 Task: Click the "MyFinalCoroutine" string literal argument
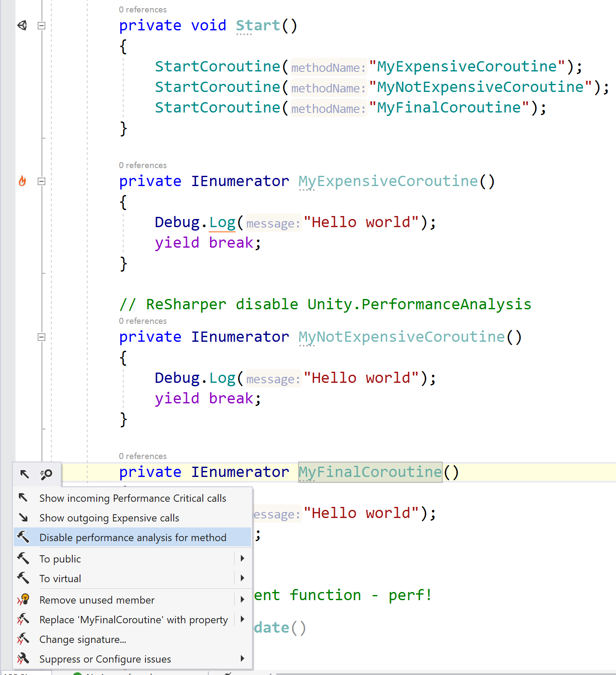point(449,107)
